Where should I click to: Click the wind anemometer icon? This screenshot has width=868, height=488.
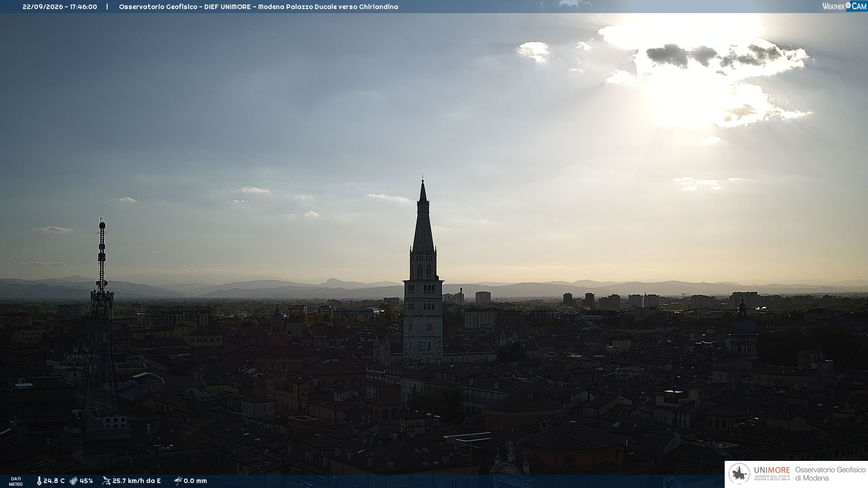point(106,481)
